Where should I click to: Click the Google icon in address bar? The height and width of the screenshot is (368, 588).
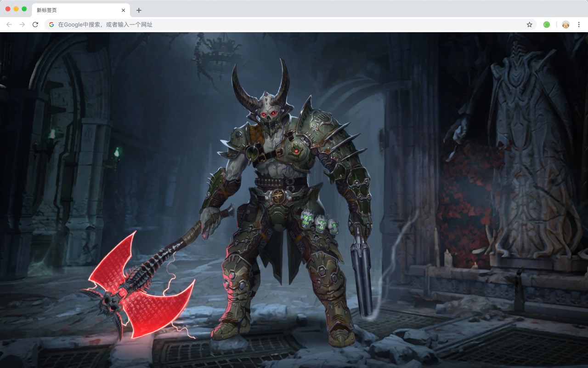[51, 24]
